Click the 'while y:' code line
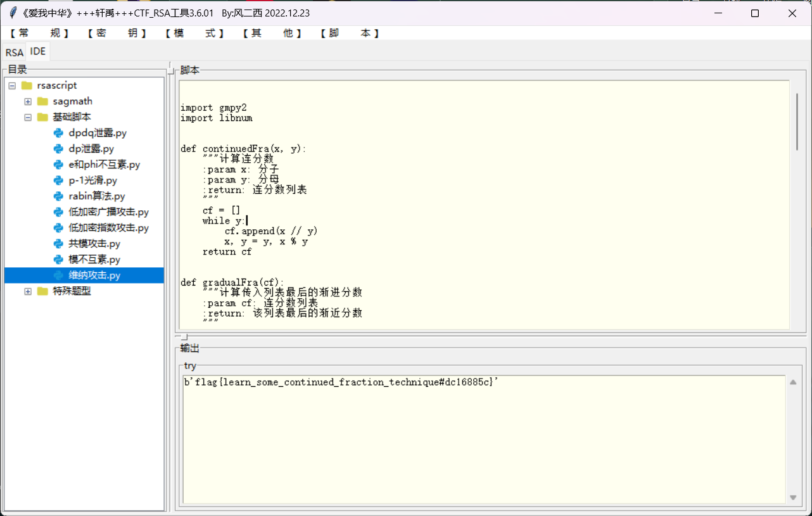 (x=224, y=220)
